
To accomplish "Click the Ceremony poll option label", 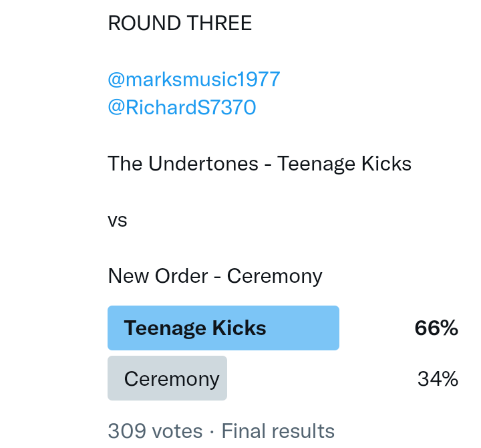I will pos(172,379).
